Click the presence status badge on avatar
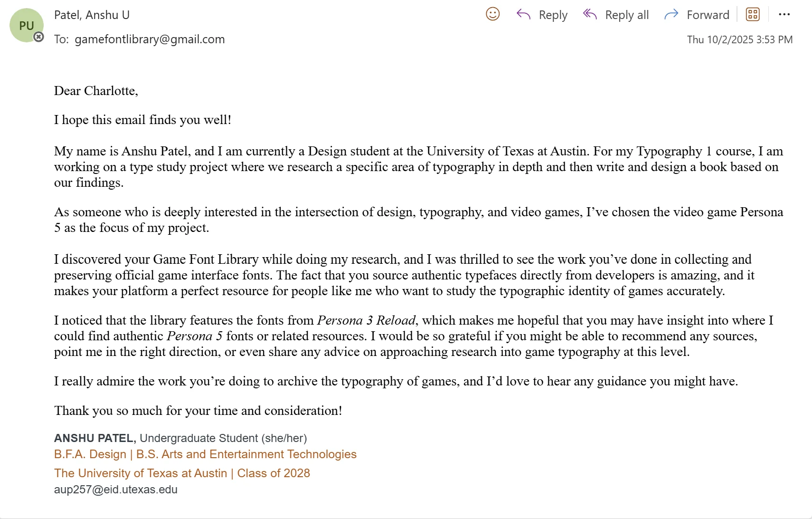The image size is (812, 519). [x=39, y=37]
